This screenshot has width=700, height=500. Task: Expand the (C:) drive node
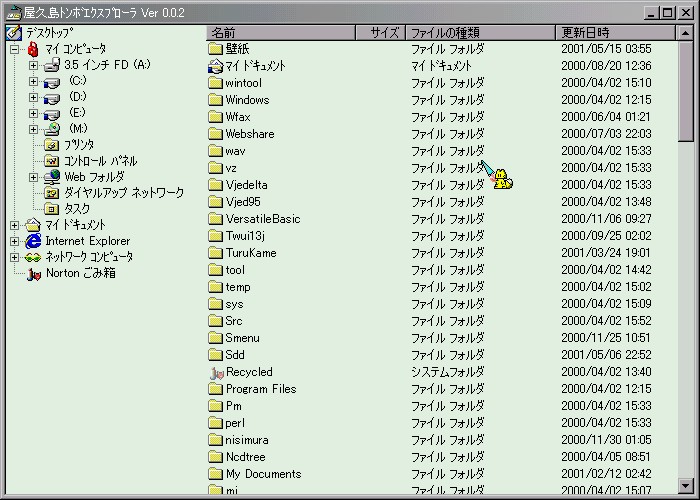click(x=33, y=81)
